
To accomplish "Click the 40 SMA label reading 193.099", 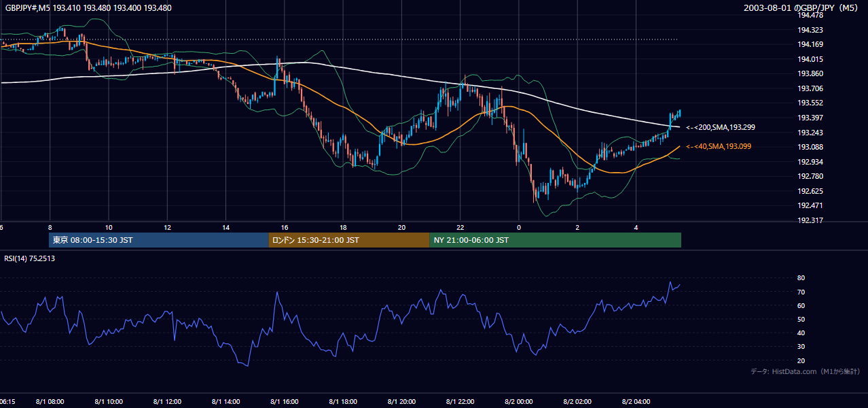I will (x=719, y=146).
